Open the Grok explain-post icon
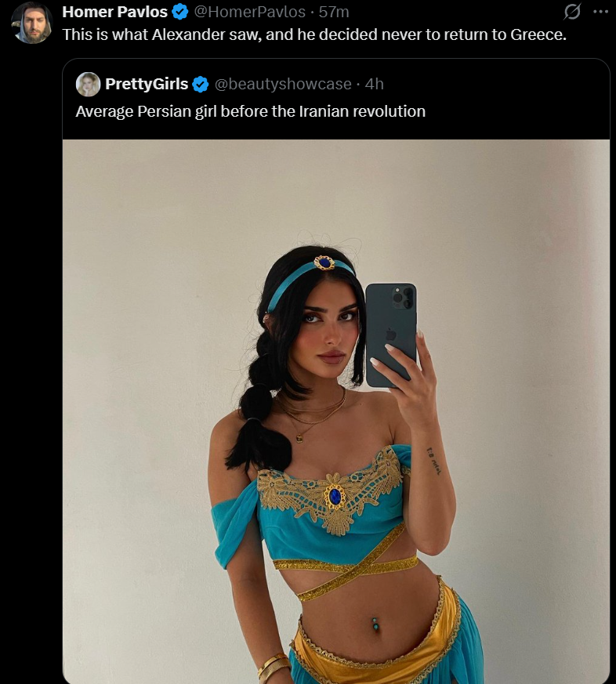 [571, 12]
